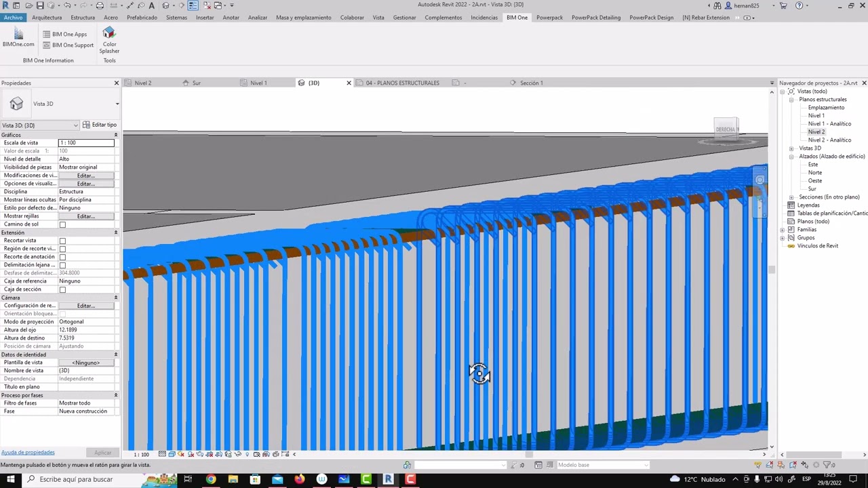The height and width of the screenshot is (488, 868).
Task: Switch to the Powerpack ribbon tab
Action: coord(549,18)
